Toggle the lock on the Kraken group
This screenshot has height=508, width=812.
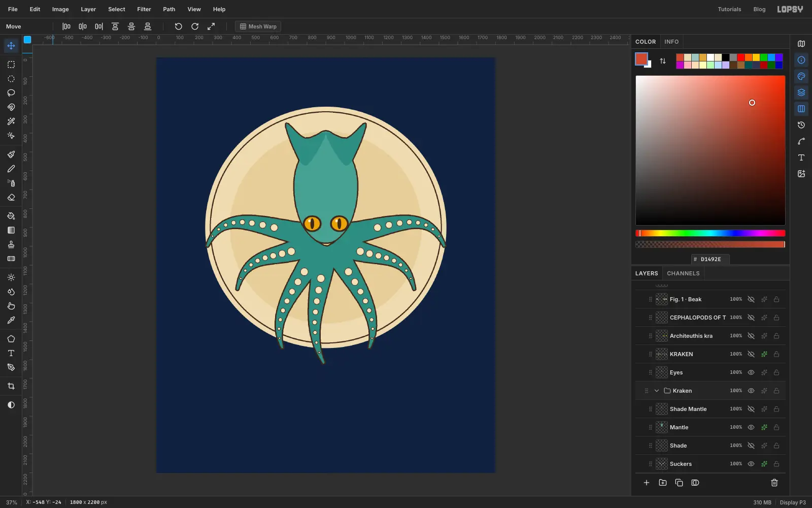776,391
